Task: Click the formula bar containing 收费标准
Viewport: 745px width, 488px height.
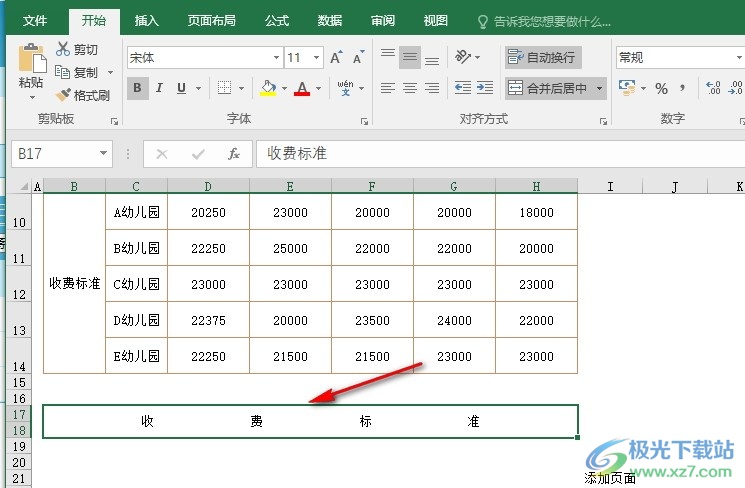Action: pyautogui.click(x=501, y=153)
